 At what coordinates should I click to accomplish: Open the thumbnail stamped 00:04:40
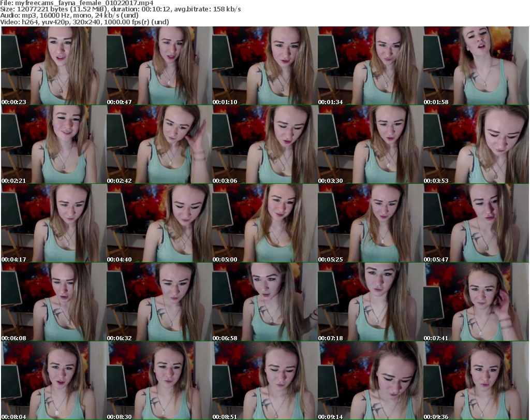coord(159,223)
